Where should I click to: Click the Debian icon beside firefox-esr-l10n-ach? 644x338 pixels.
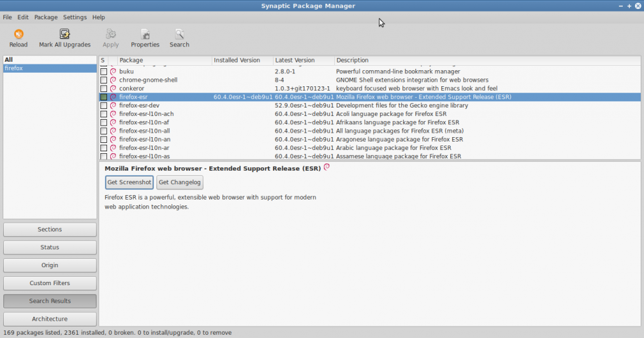tap(113, 114)
